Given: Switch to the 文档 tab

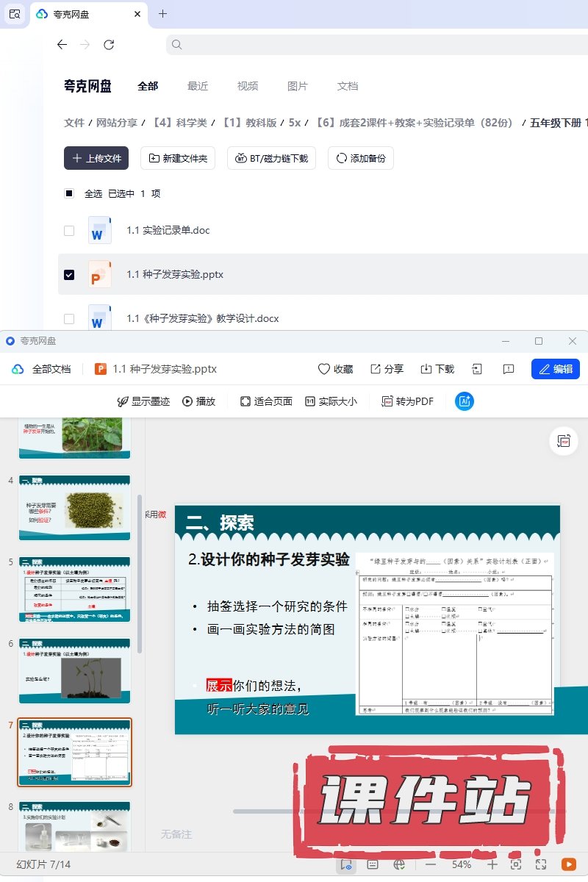Looking at the screenshot, I should (x=348, y=86).
